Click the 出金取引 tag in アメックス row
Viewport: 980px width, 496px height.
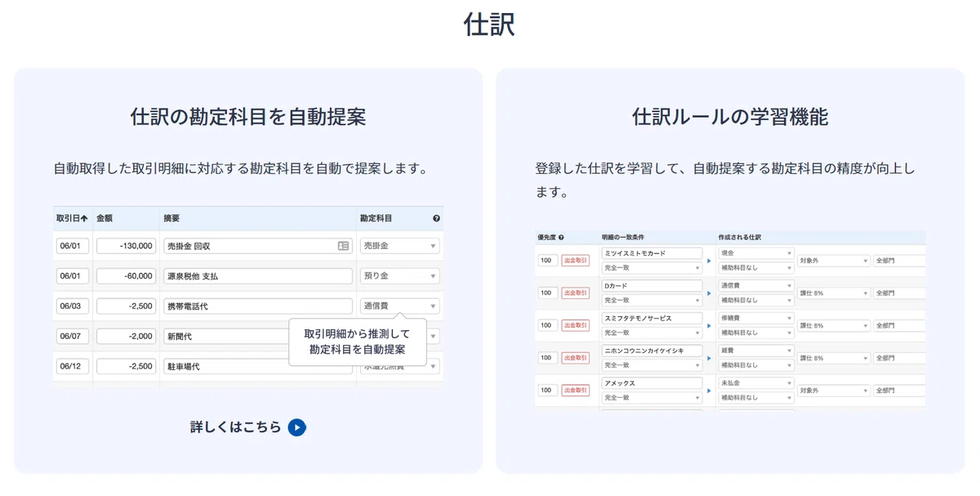pyautogui.click(x=576, y=391)
